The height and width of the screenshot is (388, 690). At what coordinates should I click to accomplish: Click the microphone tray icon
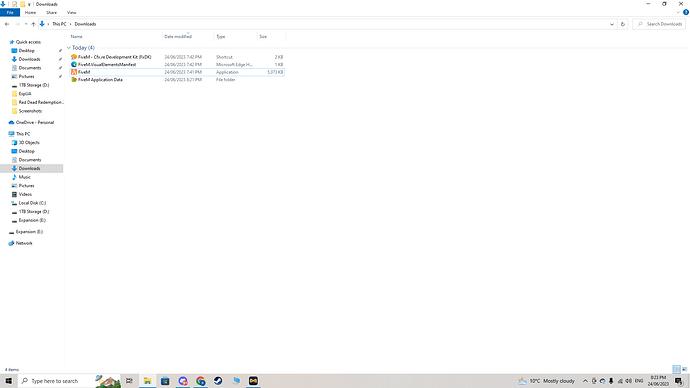[611, 381]
